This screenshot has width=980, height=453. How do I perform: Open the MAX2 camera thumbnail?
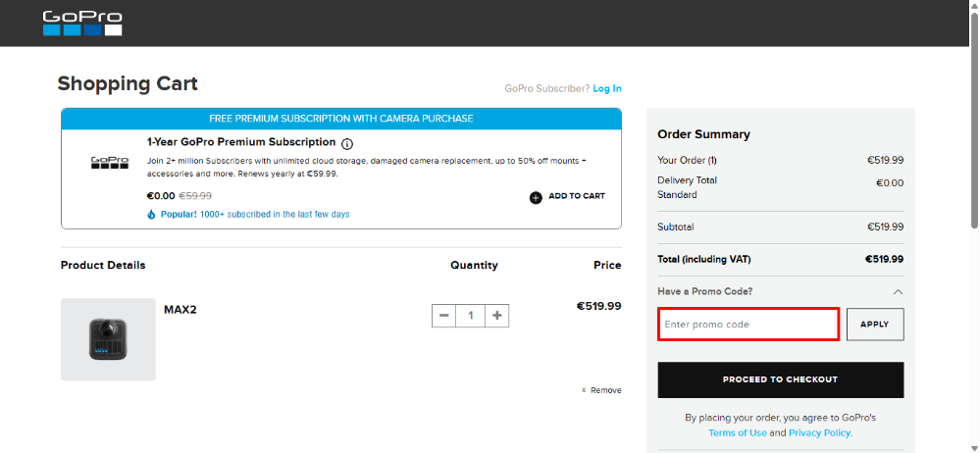[x=108, y=339]
